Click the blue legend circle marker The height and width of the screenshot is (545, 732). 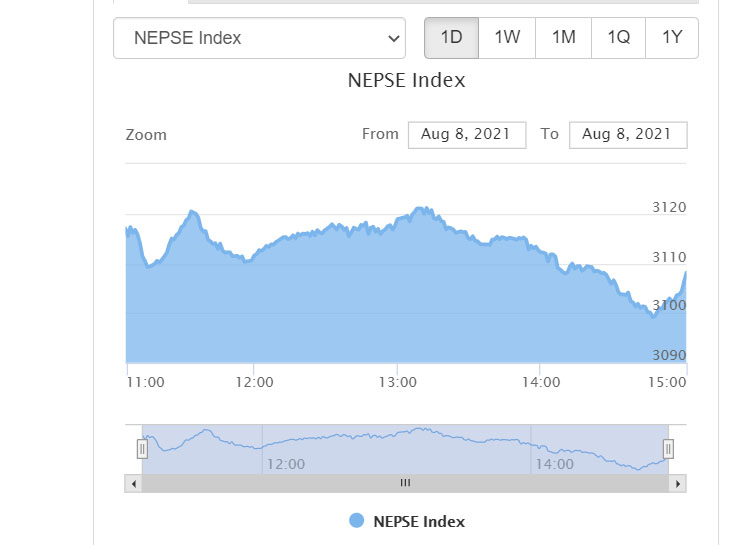[357, 521]
